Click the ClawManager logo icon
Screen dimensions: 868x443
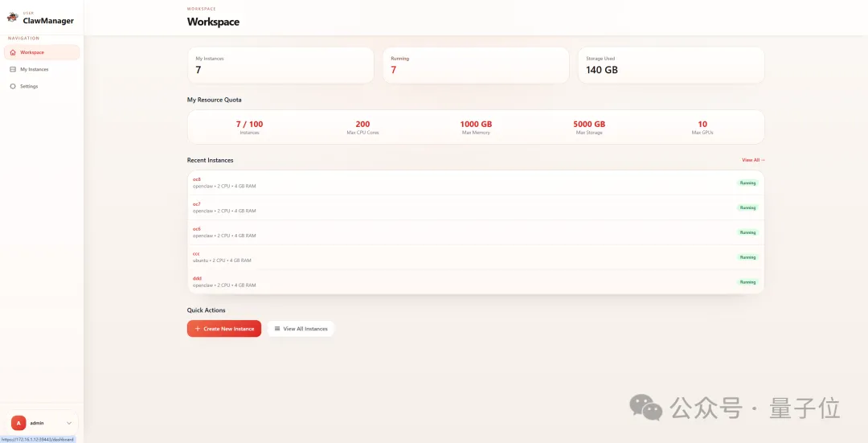tap(12, 18)
